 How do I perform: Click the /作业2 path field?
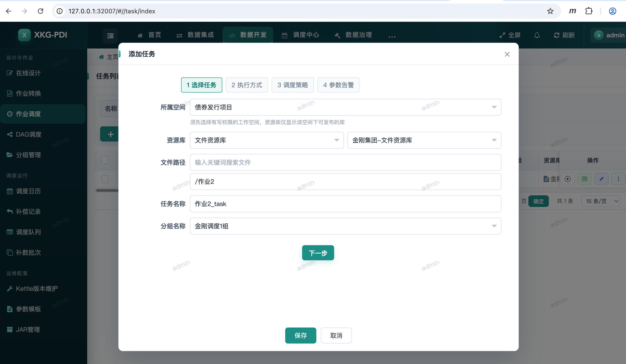pos(345,182)
